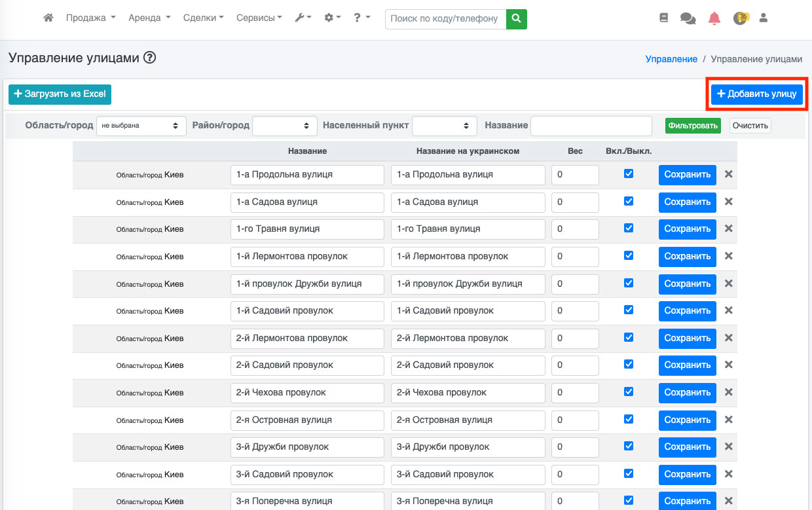Delete the 1-а Продольна вулиця row
This screenshot has width=812, height=510.
point(728,175)
